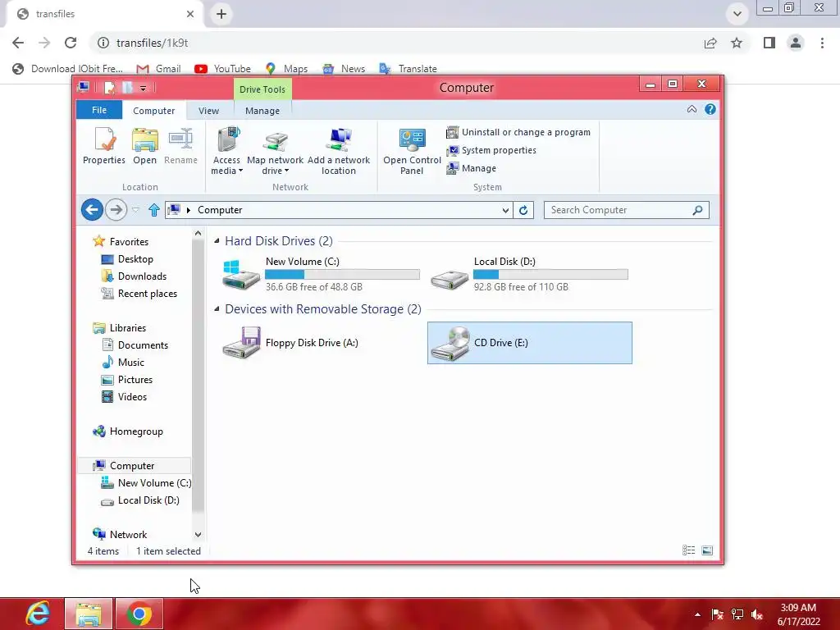Viewport: 840px width, 630px height.
Task: Click the Computer address bar path
Action: tap(220, 210)
